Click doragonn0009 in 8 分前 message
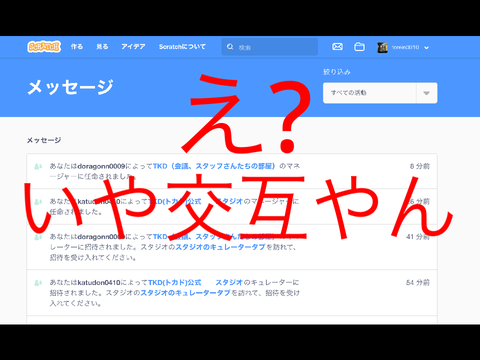The width and height of the screenshot is (480, 360). tap(101, 166)
